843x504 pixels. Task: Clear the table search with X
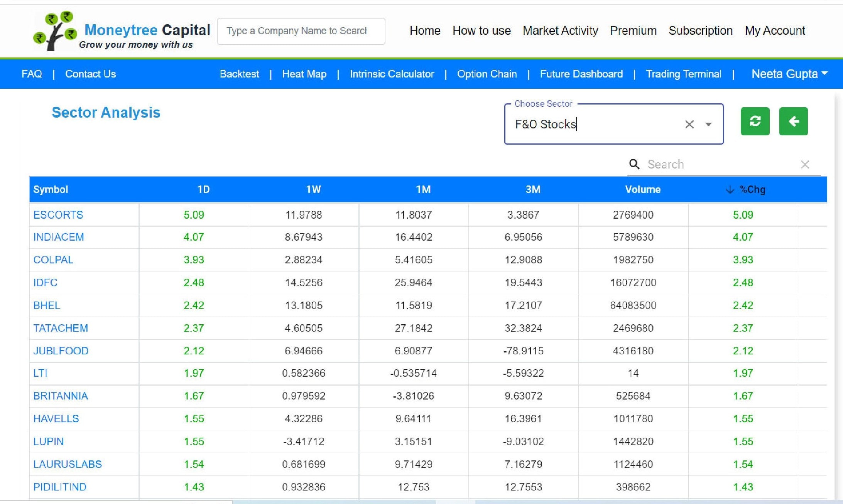[x=805, y=165]
